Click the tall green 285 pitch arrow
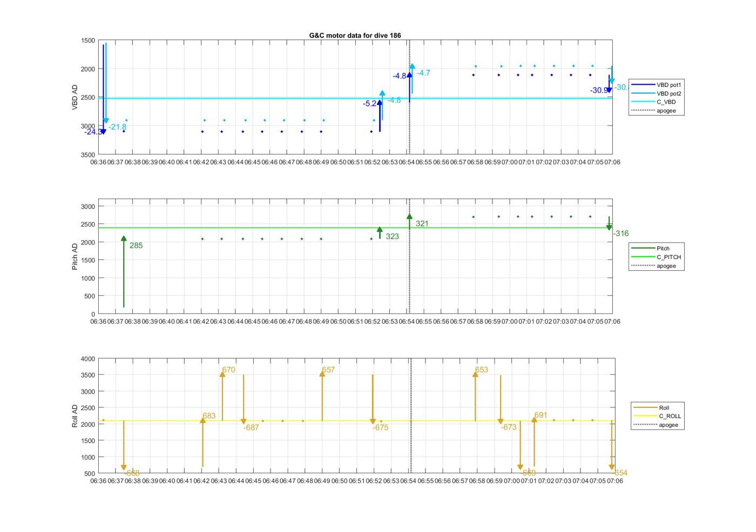Viewport: 756px width, 532px height. coord(124,271)
